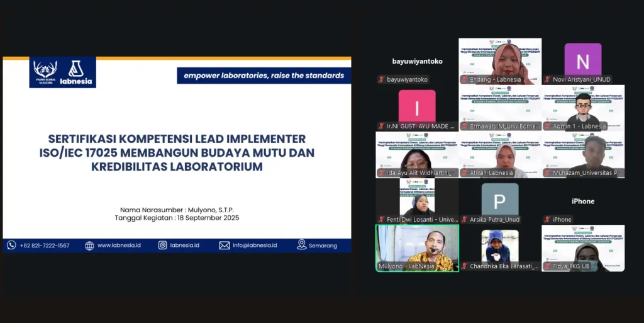
Task: Select the pink I avatar tile
Action: (x=417, y=105)
